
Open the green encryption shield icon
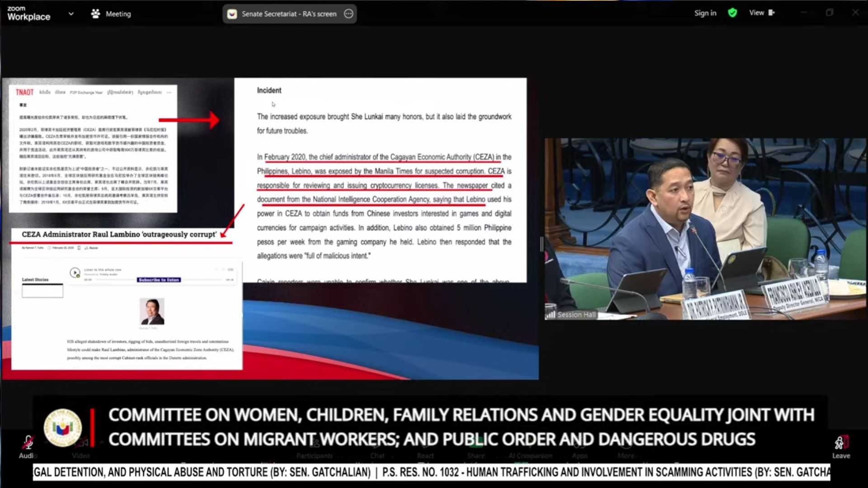(732, 13)
